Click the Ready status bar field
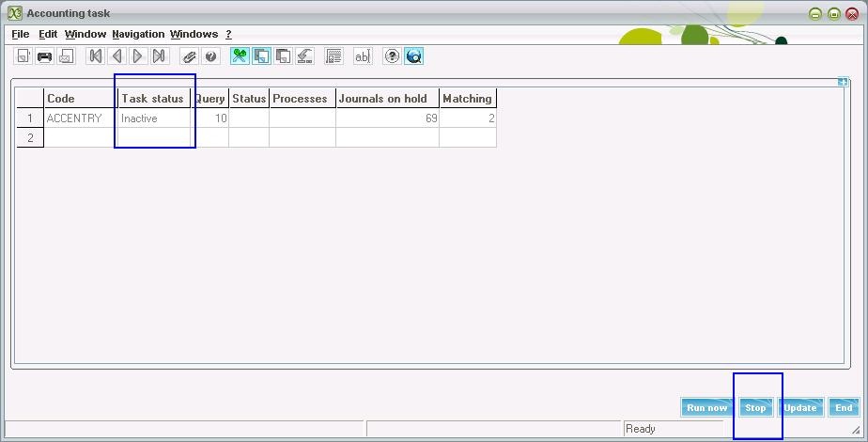Screen dimensions: 868x442 (674, 429)
